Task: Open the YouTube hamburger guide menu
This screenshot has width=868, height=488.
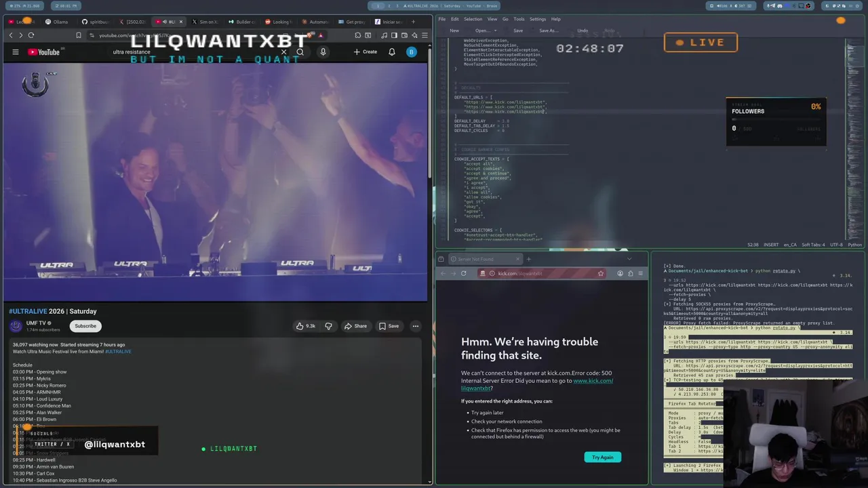Action: tap(15, 52)
